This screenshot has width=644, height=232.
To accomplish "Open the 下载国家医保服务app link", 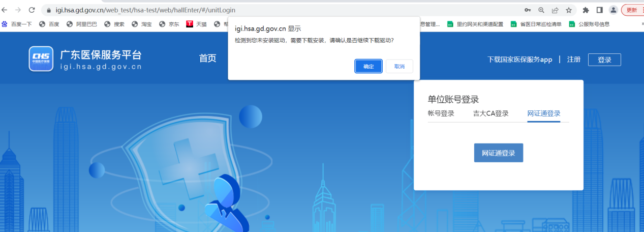I will (x=519, y=60).
